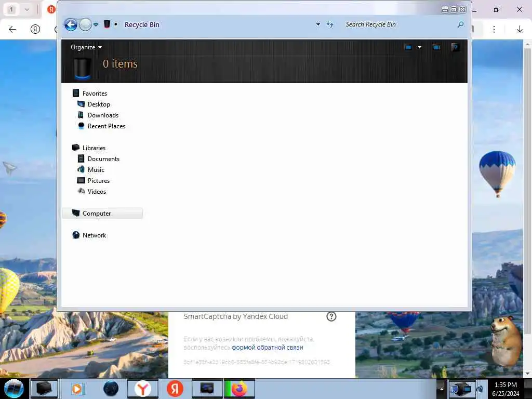The image size is (532, 399).
Task: Select Libraries in navigation pane
Action: (x=94, y=148)
